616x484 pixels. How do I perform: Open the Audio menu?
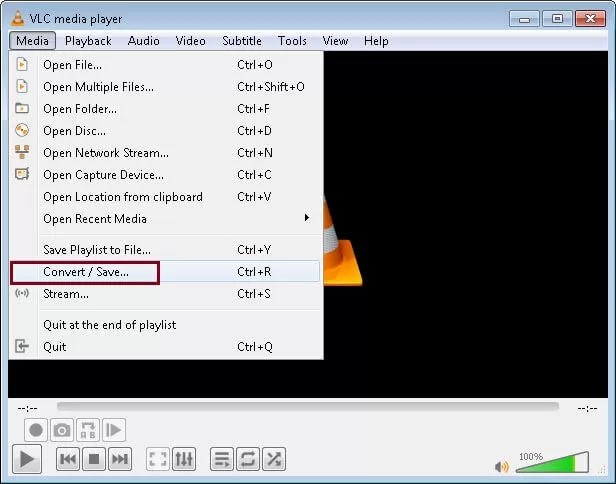click(x=143, y=41)
